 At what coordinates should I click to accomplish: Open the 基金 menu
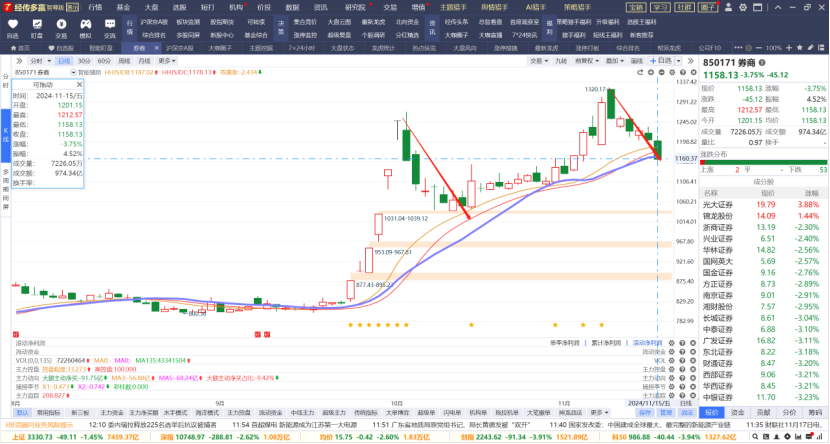click(x=123, y=7)
